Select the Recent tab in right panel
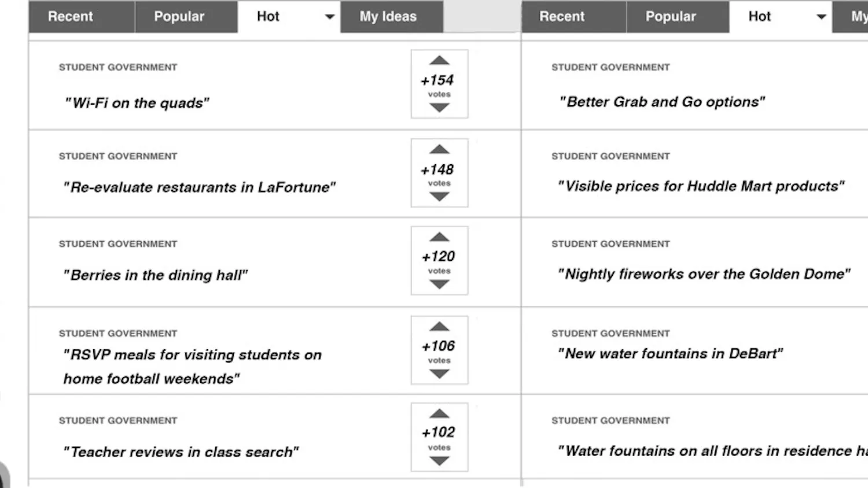This screenshot has height=488, width=868. (x=562, y=17)
